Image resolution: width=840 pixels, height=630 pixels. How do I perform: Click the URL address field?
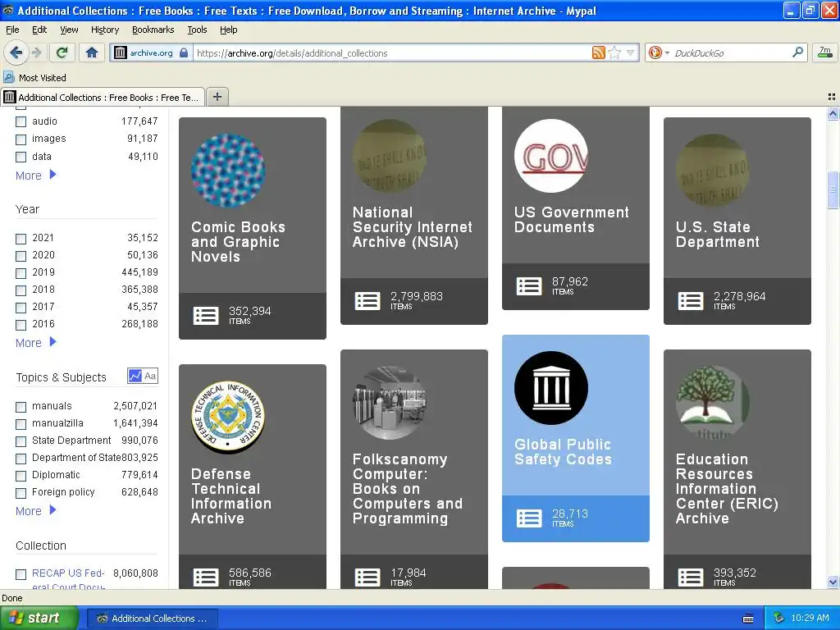pos(393,52)
